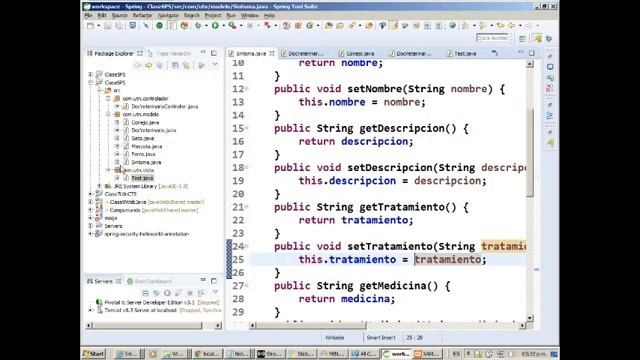Image resolution: width=640 pixels, height=360 pixels.
Task: Collapse the com.utn.controlador package
Action: (x=108, y=98)
